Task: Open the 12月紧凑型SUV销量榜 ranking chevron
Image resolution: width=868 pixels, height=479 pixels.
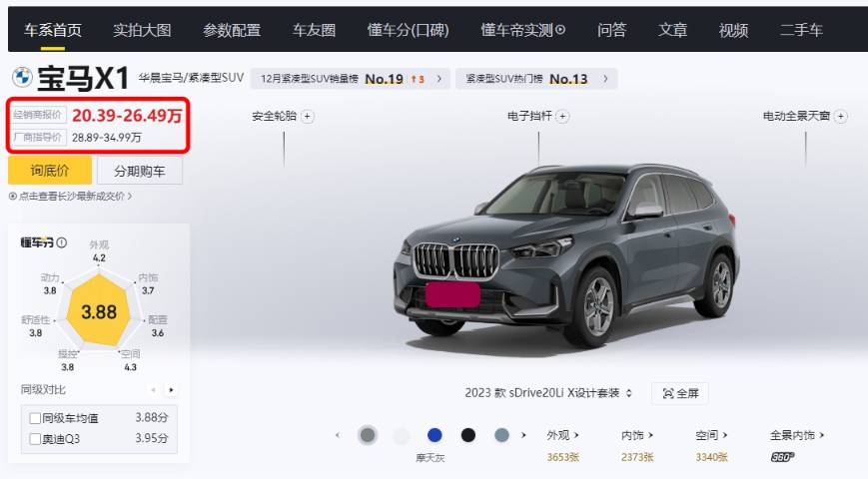Action: point(438,79)
